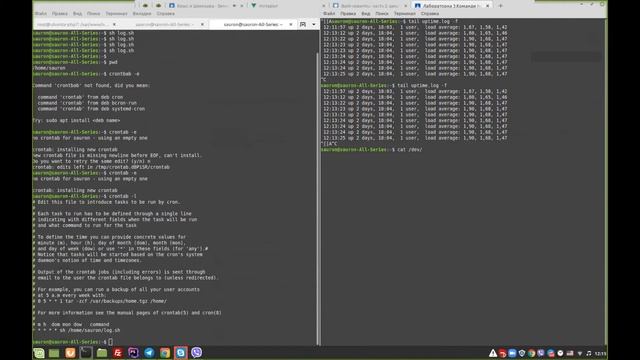Open Справка menu in left terminal
This screenshot has width=640, height=360.
point(166,13)
